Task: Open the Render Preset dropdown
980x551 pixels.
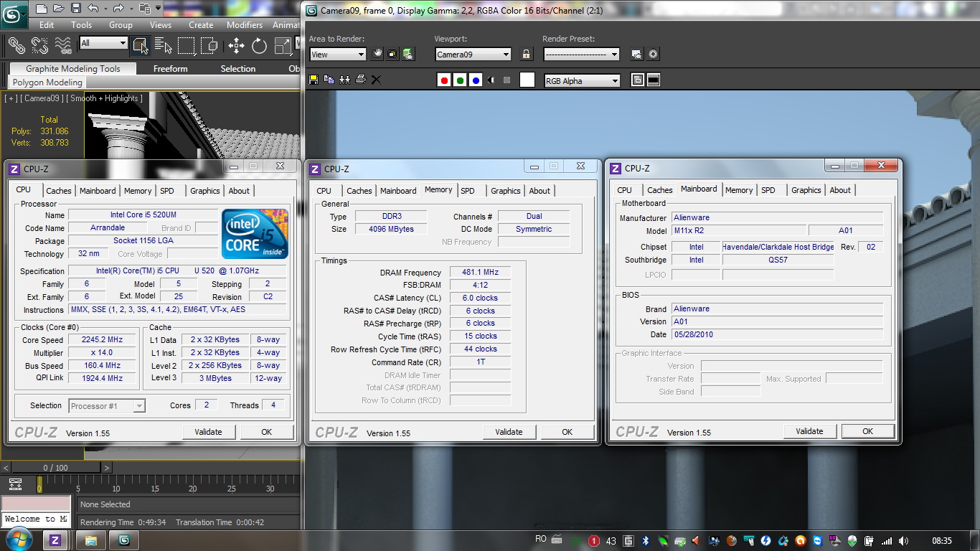Action: 581,55
